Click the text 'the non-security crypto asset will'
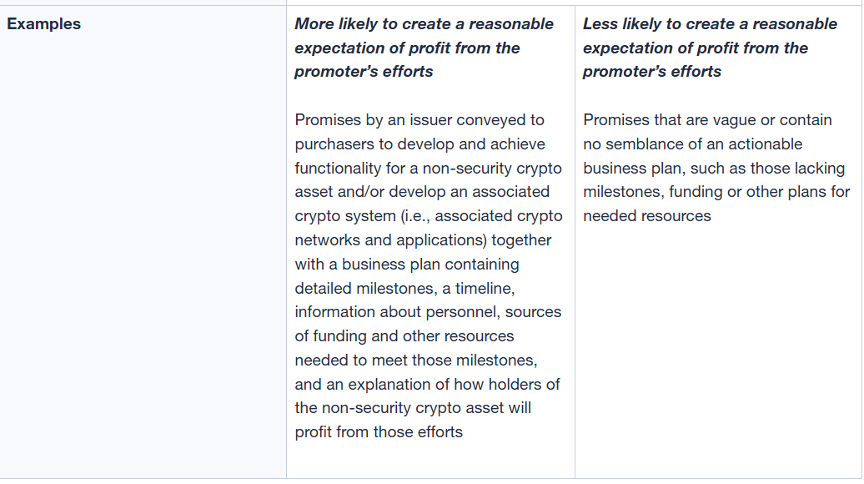 [413, 408]
